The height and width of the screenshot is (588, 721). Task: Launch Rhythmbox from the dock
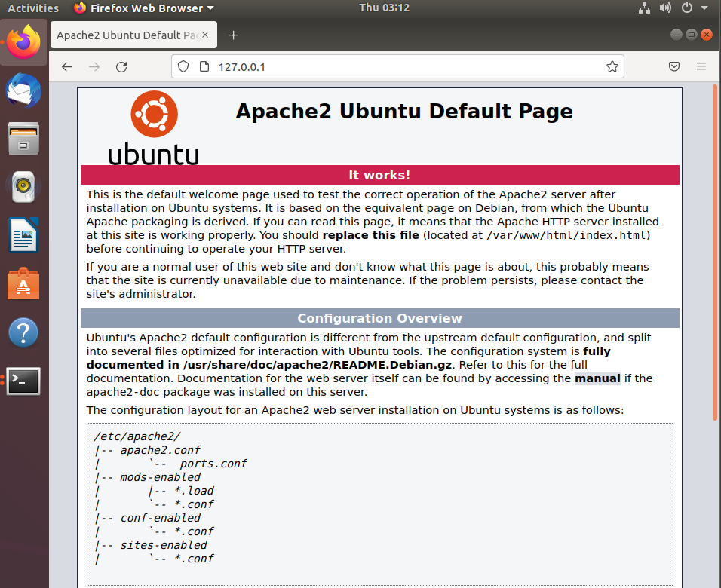pos(23,187)
